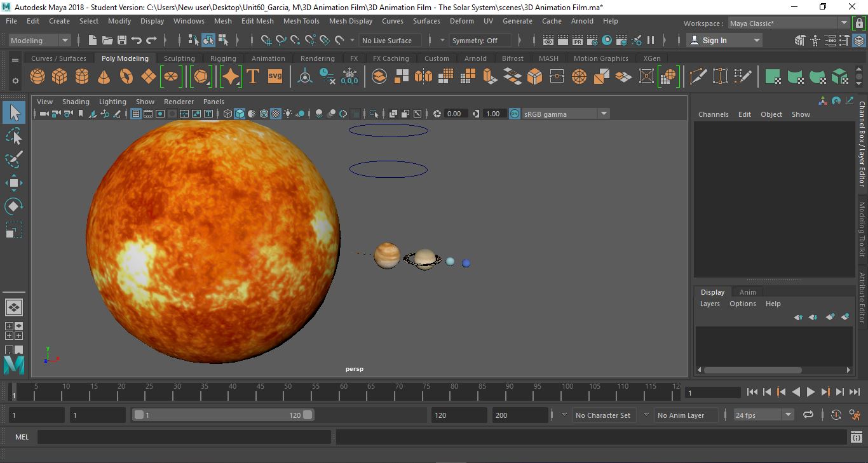Viewport: 868px width, 463px height.
Task: Select the Paint Selection tool in toolbox
Action: pyautogui.click(x=14, y=159)
